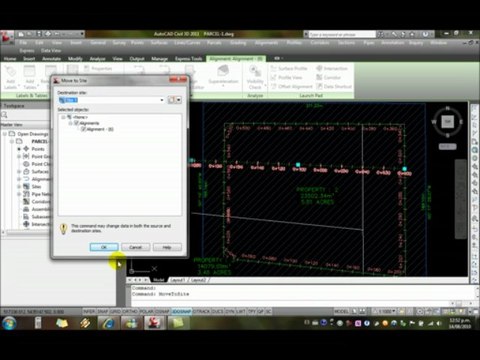Open the Parcels menu
Screen dimensions: 480x360
pos(214,43)
